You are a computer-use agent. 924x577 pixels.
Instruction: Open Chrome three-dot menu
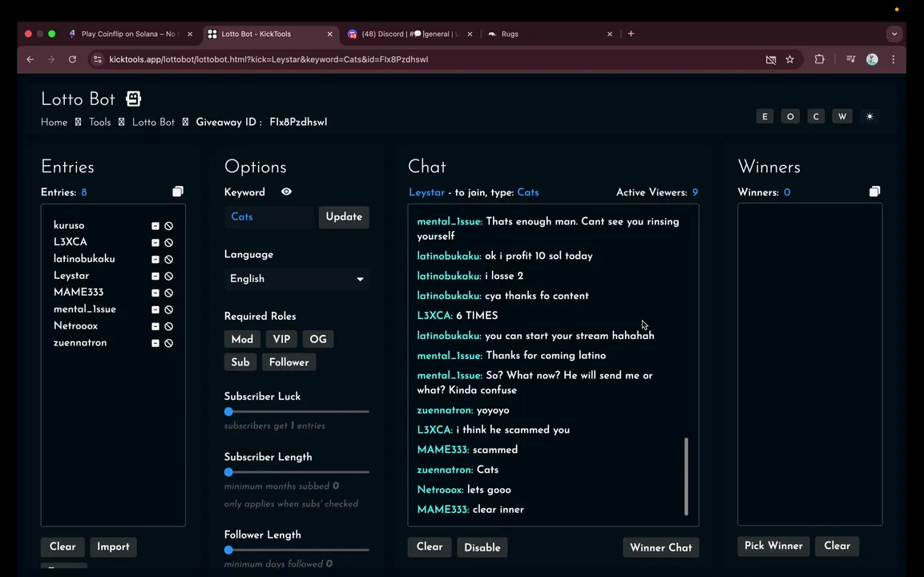tap(894, 59)
